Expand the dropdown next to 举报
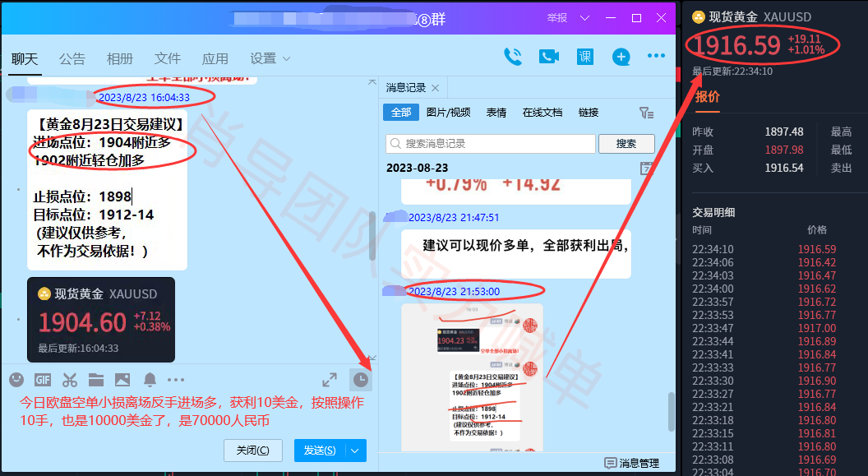This screenshot has height=476, width=868. point(584,18)
